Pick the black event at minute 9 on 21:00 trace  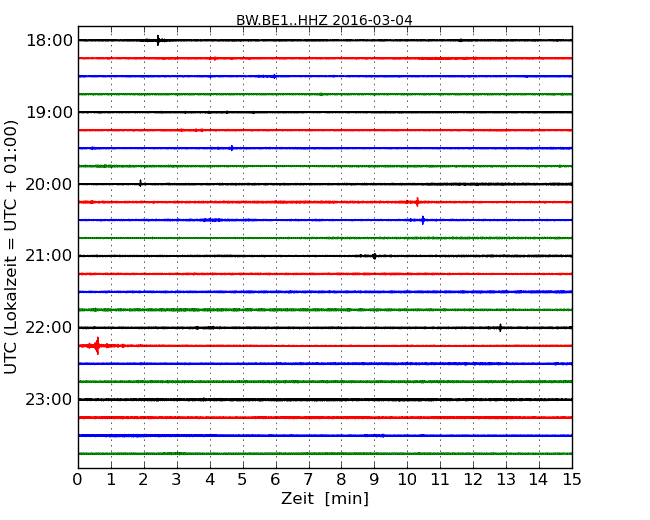[374, 256]
